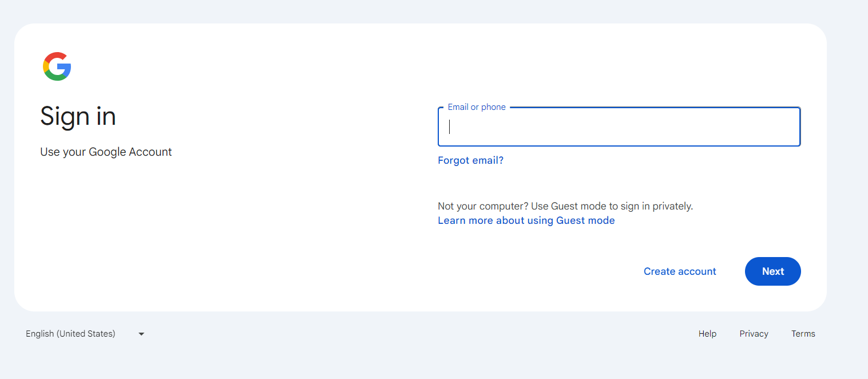Focus the Email or phone input field

point(619,127)
